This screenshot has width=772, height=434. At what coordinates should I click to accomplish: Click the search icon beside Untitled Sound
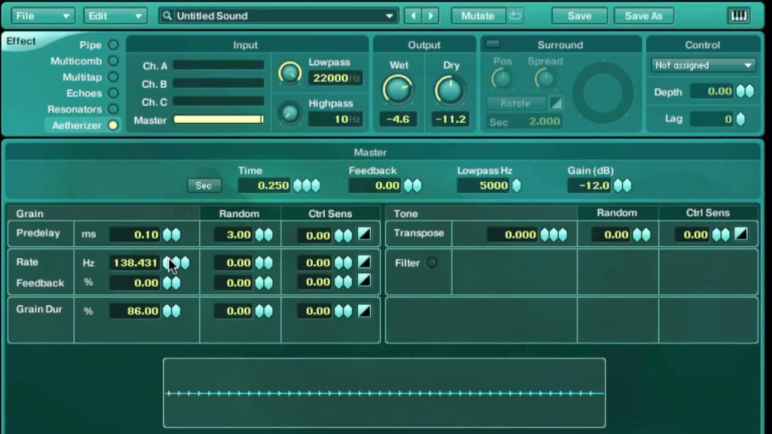point(167,16)
